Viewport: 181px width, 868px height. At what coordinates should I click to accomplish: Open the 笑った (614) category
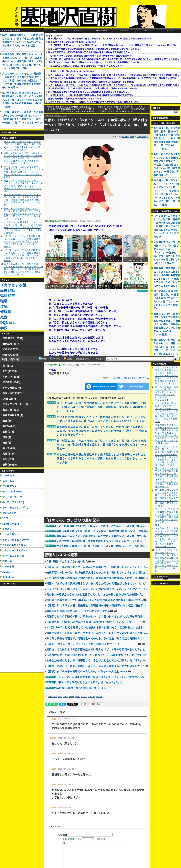pyautogui.click(x=9, y=448)
